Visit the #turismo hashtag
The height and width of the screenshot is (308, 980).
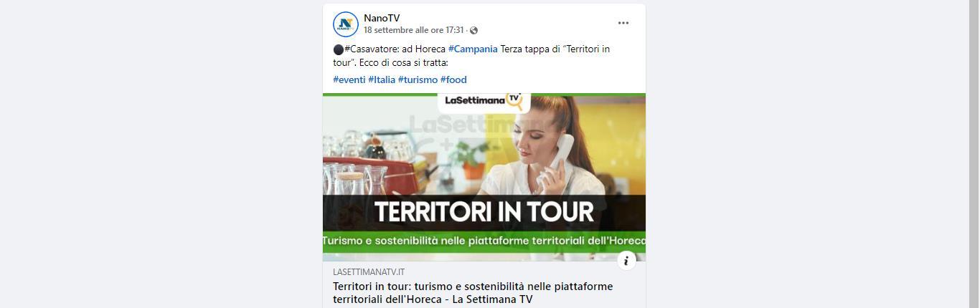[418, 80]
